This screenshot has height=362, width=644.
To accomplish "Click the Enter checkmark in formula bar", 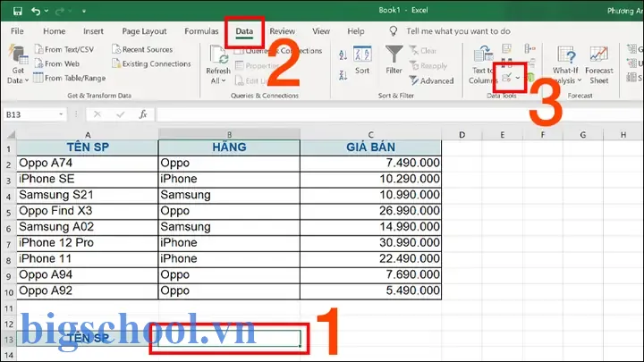I will point(120,114).
